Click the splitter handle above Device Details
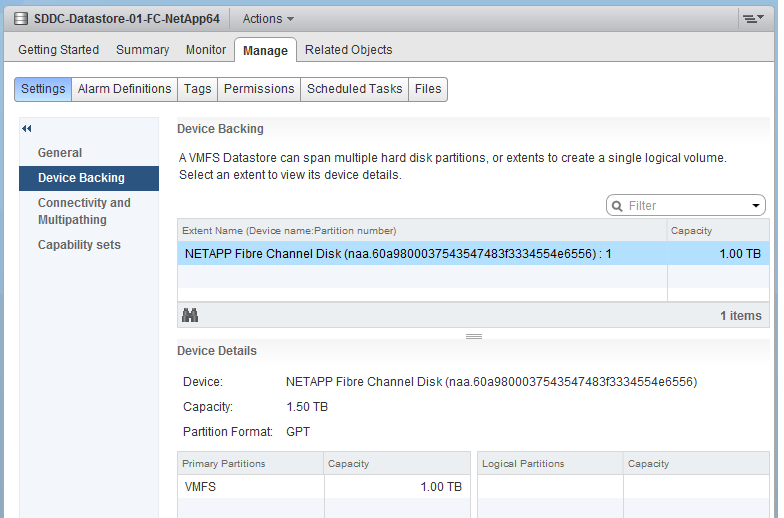The width and height of the screenshot is (784, 518). pos(474,336)
